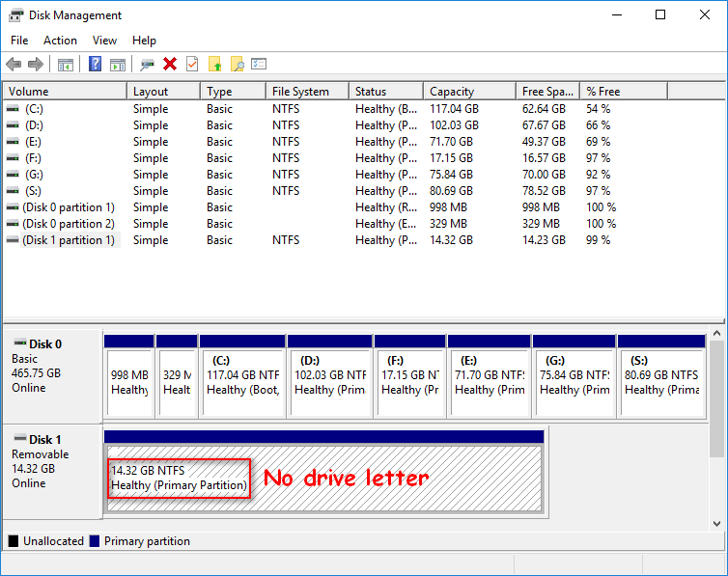This screenshot has width=728, height=576.
Task: Click the blue Primary partition legend swatch
Action: [95, 541]
